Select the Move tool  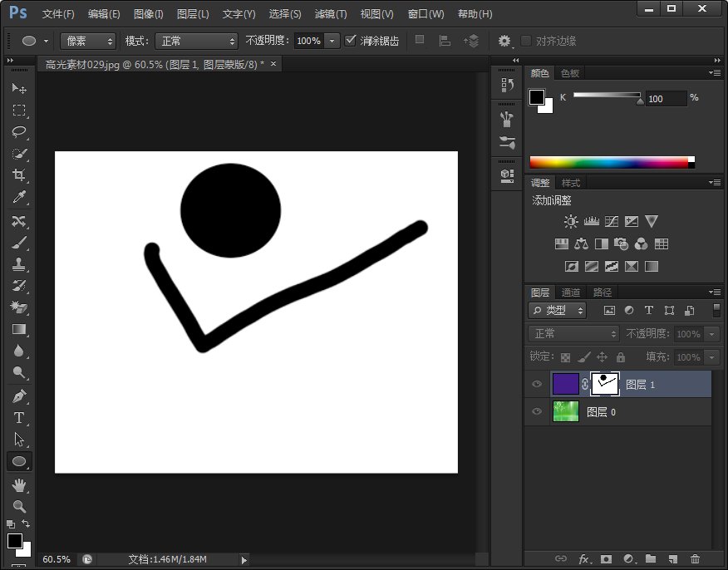[x=18, y=88]
